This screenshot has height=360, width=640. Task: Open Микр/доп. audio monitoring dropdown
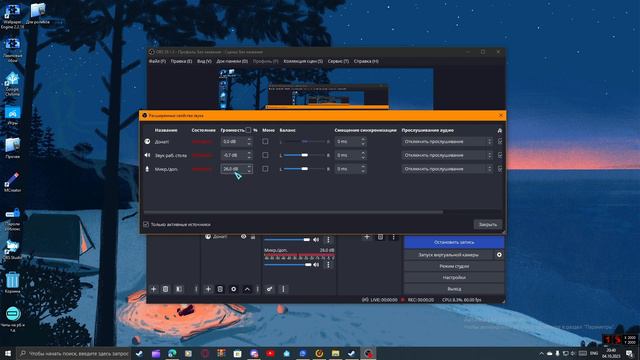[447, 169]
